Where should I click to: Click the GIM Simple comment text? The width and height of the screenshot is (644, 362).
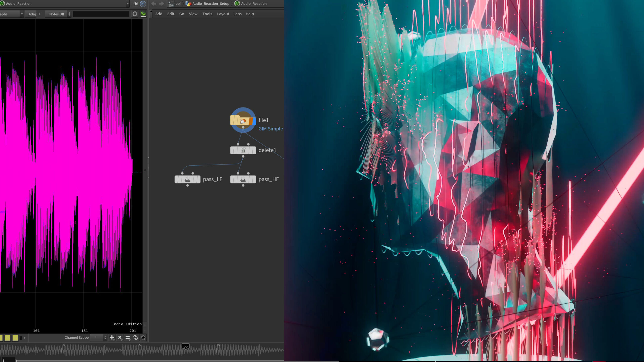pos(271,129)
